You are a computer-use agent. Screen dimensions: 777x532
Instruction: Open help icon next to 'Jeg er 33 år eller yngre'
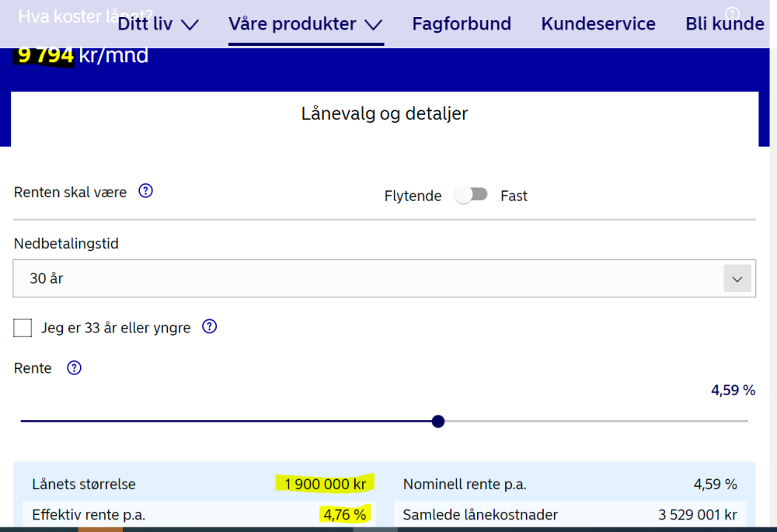pyautogui.click(x=210, y=326)
